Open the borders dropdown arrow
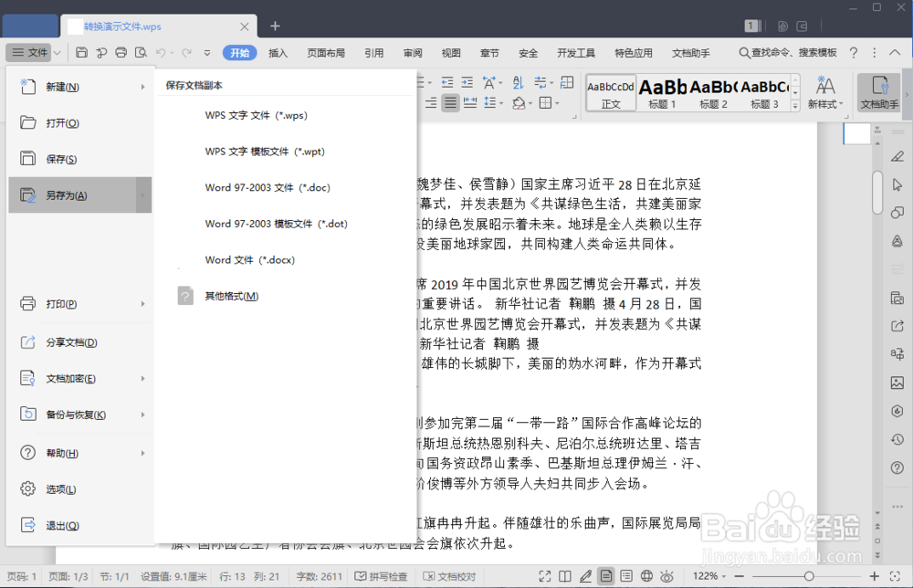 (558, 102)
